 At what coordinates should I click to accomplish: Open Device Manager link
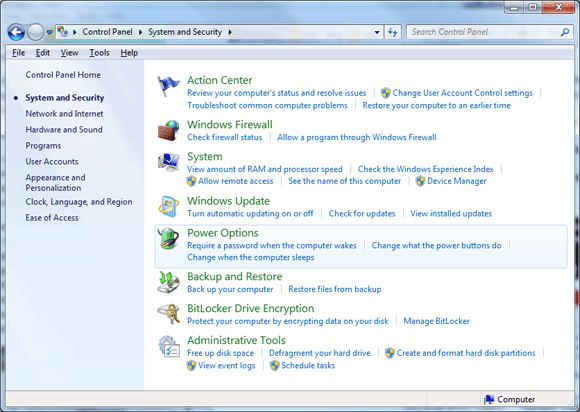point(456,181)
